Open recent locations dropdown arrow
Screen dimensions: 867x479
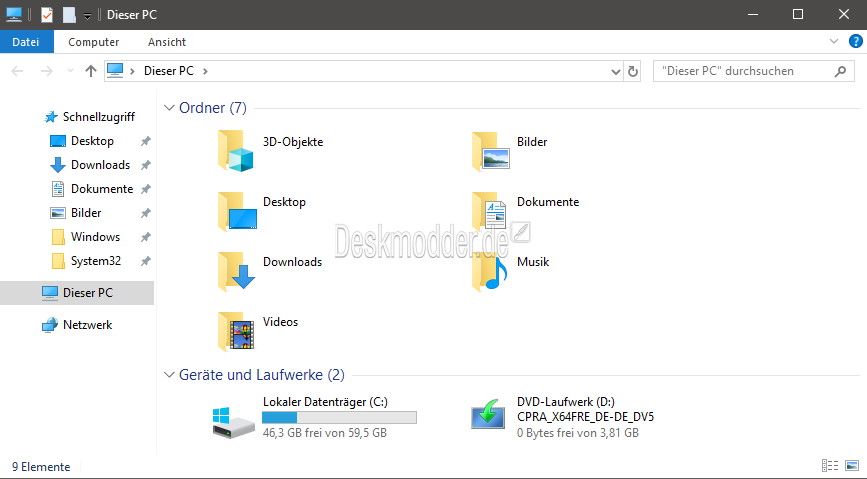point(70,71)
